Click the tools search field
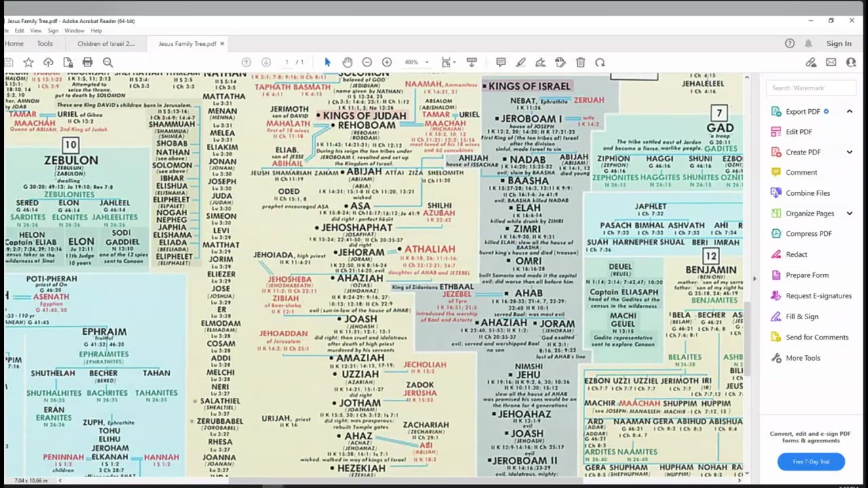This screenshot has width=868, height=488. point(811,87)
